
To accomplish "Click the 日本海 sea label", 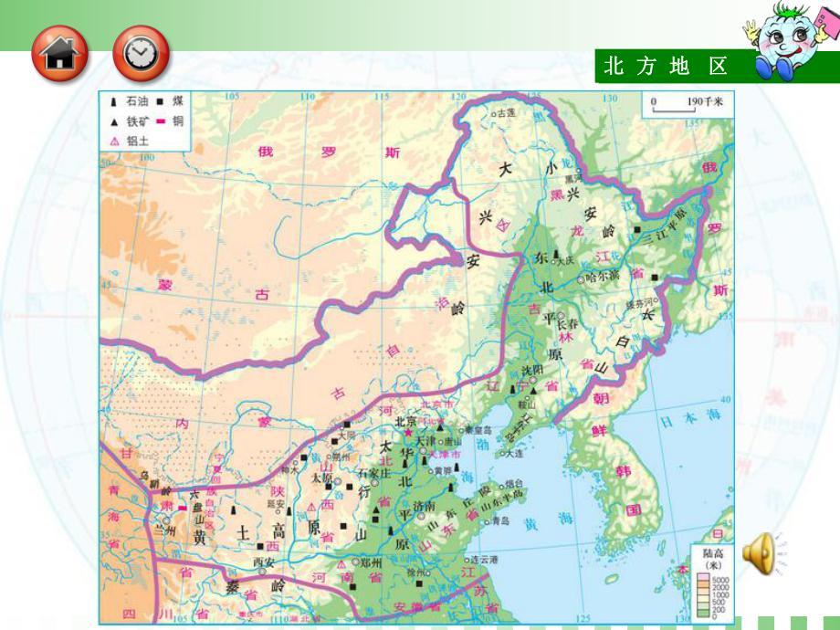I will point(690,418).
